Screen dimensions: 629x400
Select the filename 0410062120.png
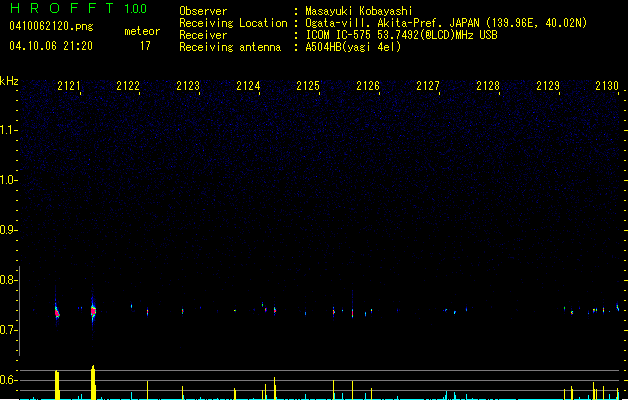click(x=51, y=26)
